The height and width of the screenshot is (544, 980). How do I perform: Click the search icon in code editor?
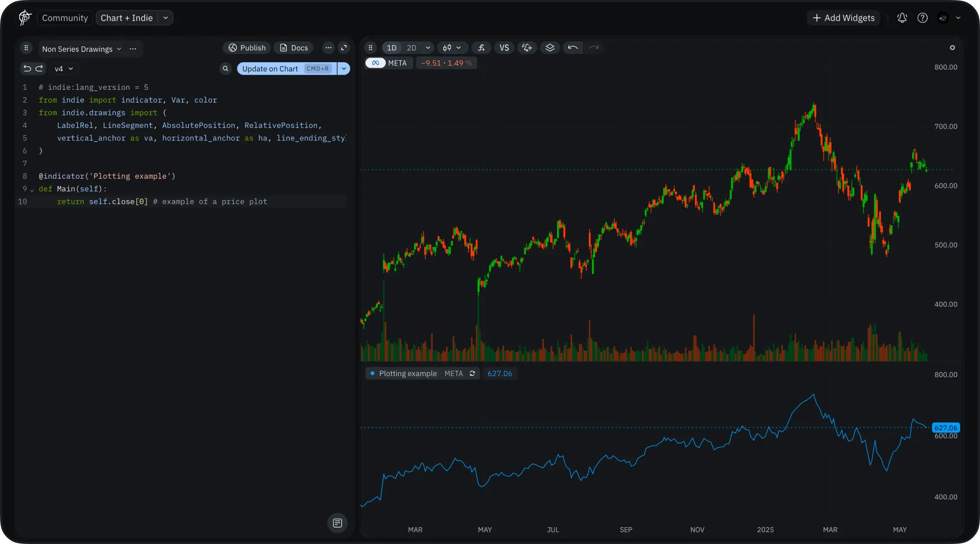click(226, 69)
